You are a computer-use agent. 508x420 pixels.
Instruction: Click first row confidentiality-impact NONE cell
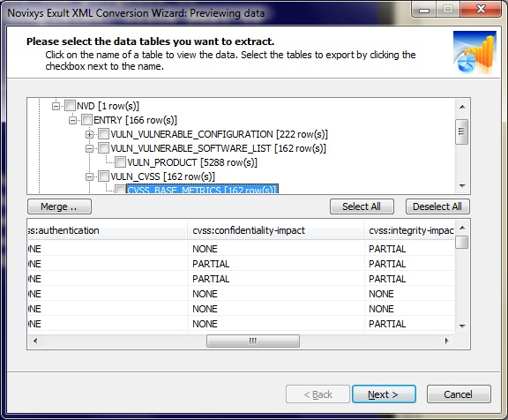click(x=276, y=249)
